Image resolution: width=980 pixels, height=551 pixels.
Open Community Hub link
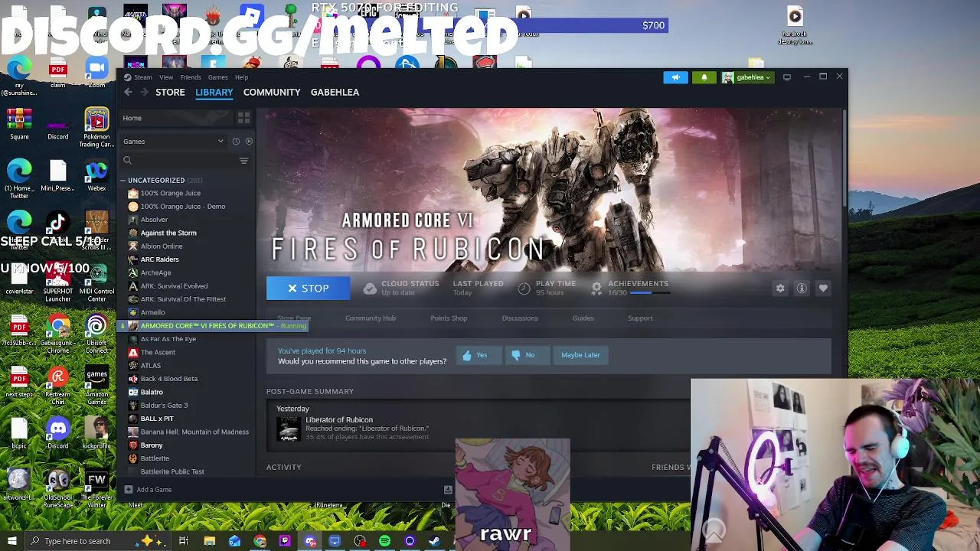371,318
